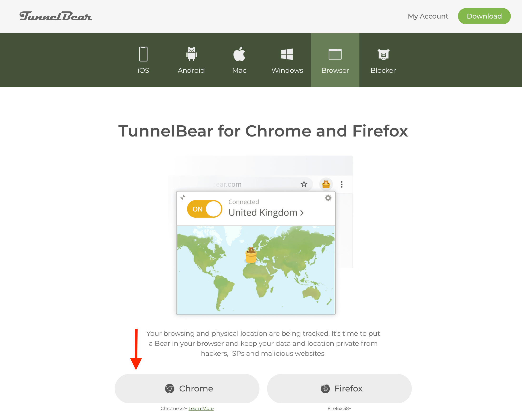Image resolution: width=522 pixels, height=420 pixels.
Task: Select the Windows platform tab
Action: 287,60
